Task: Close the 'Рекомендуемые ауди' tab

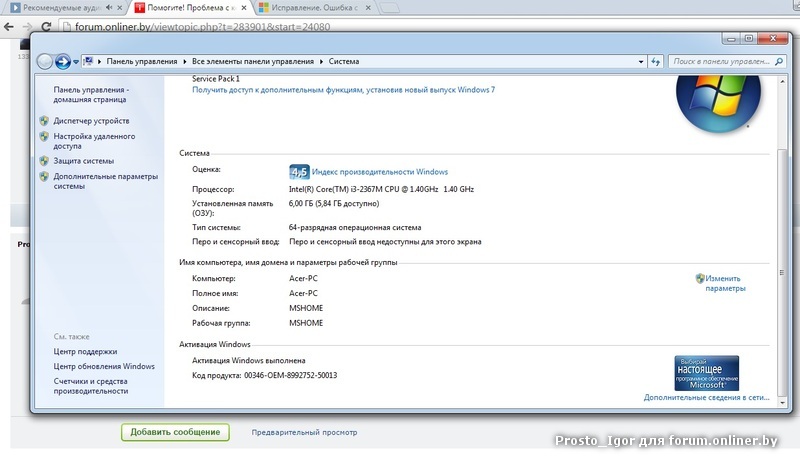Action: 119,8
